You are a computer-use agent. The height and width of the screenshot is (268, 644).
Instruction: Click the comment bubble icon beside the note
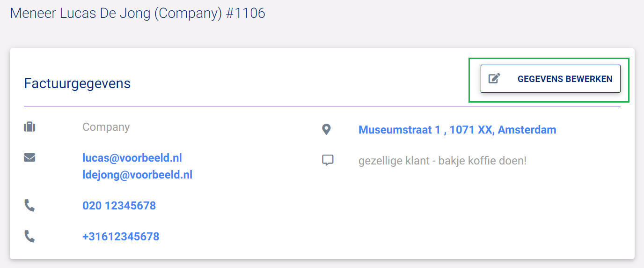(x=328, y=161)
